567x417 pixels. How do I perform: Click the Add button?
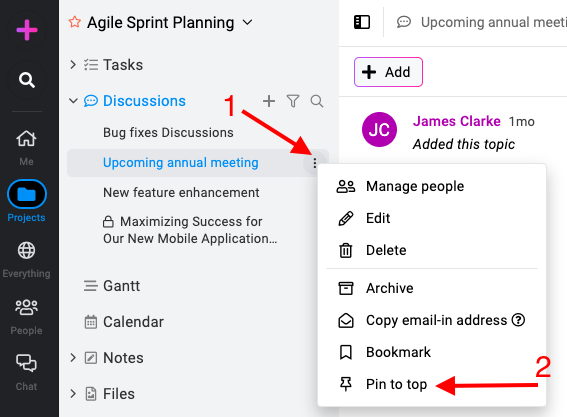pyautogui.click(x=388, y=72)
